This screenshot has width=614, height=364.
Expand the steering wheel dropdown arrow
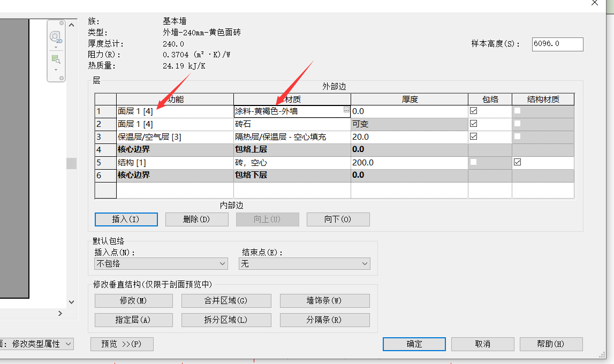[56, 47]
